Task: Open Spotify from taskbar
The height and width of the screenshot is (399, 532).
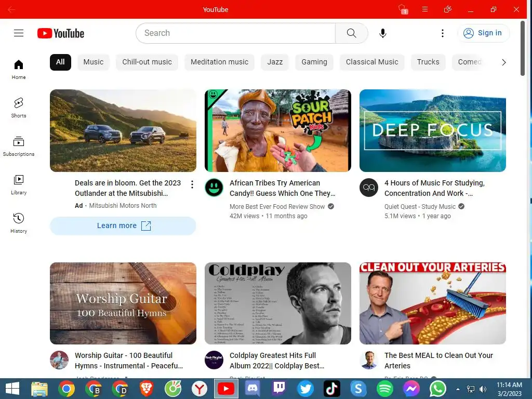Action: [x=385, y=389]
